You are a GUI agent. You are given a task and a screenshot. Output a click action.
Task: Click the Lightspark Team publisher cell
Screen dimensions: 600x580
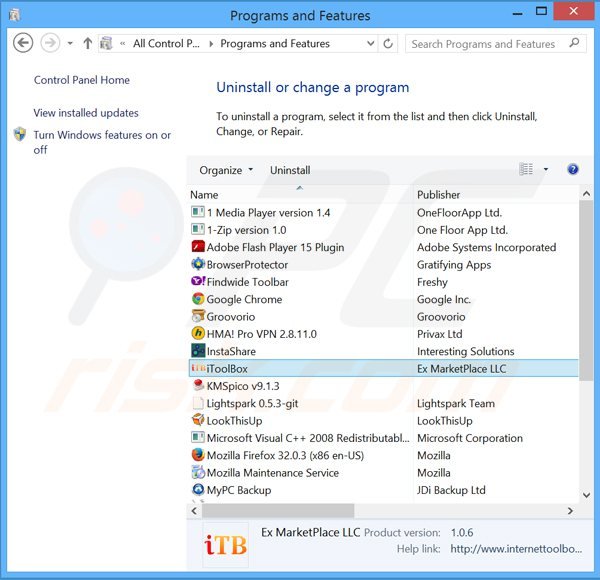456,403
